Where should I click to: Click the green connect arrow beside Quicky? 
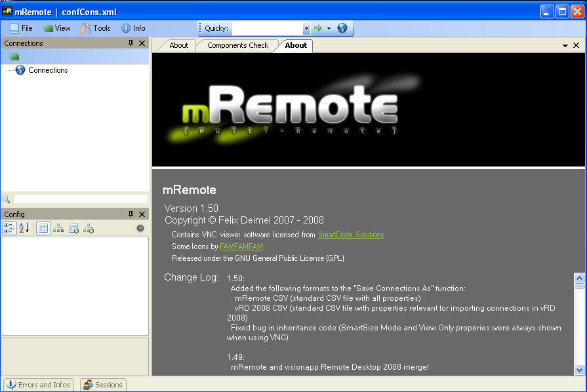318,28
